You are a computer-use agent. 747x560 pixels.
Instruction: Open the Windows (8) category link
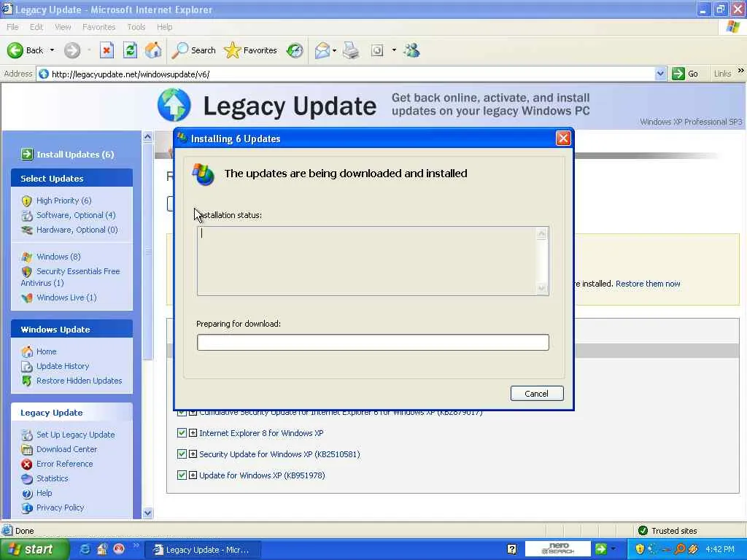58,257
